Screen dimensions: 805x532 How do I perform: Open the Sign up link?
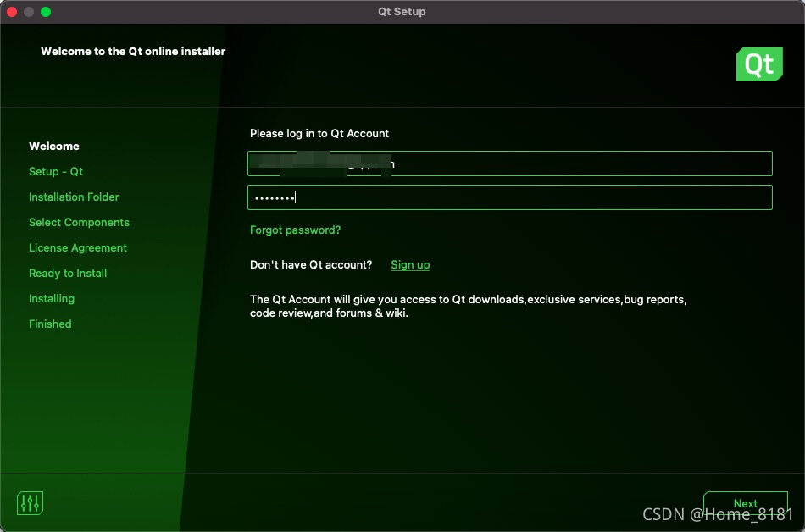tap(410, 264)
